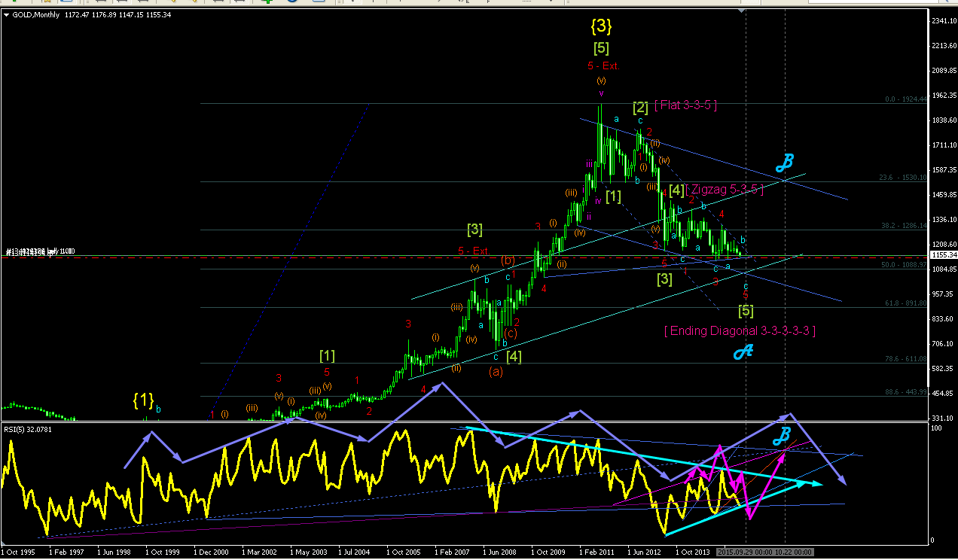Click the blue script B label on price chart
The image size is (958, 560).
(x=783, y=161)
